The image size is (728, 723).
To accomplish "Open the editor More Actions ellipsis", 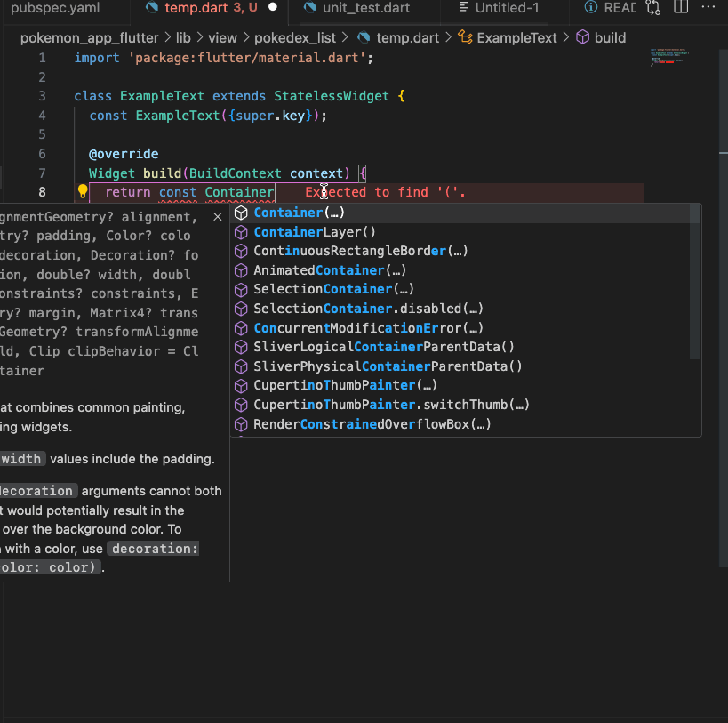I will click(708, 7).
